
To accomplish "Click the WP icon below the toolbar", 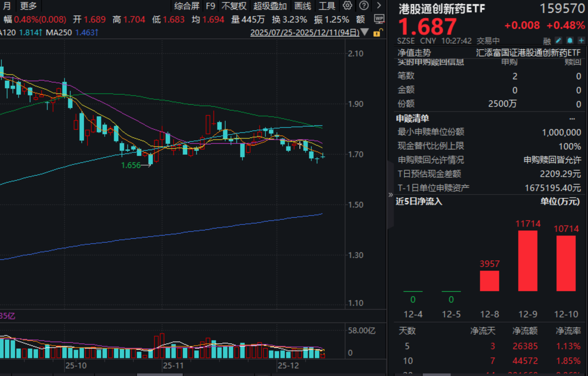I will (378, 19).
